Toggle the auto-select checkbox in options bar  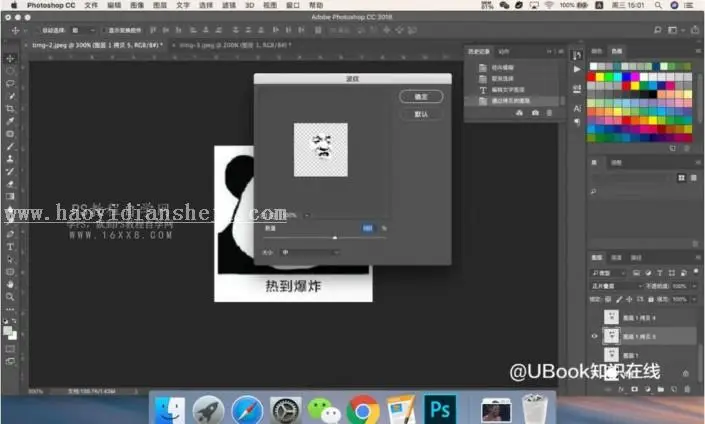click(x=38, y=31)
